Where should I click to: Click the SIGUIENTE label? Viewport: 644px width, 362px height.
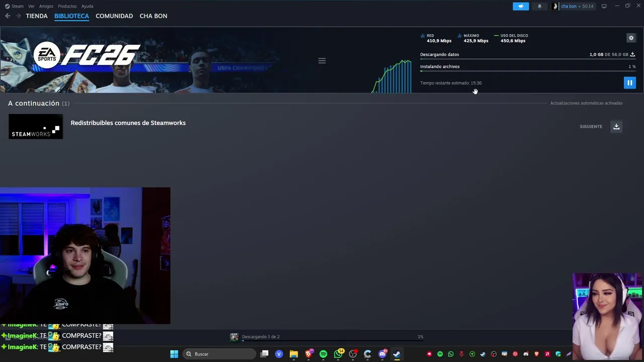pyautogui.click(x=591, y=127)
